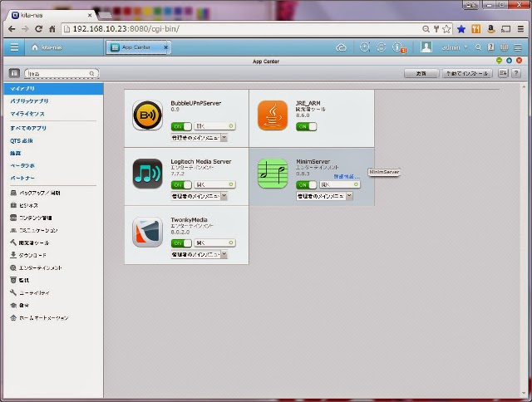The width and height of the screenshot is (532, 402).
Task: Click the manual install sort icon
Action: [503, 73]
